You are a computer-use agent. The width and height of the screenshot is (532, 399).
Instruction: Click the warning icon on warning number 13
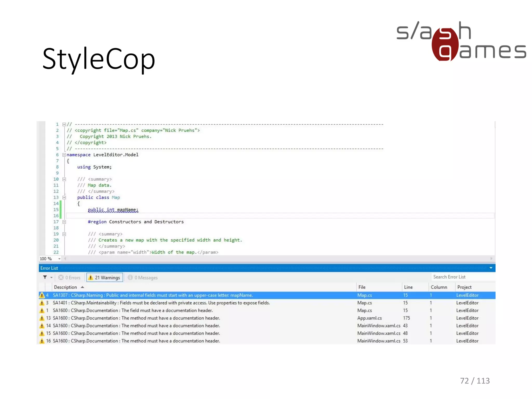pos(42,318)
